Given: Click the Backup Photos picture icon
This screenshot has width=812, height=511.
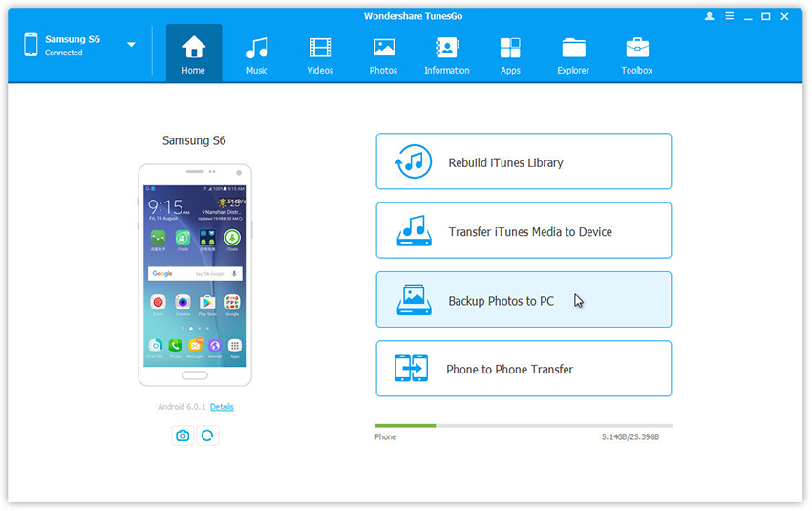Looking at the screenshot, I should pyautogui.click(x=414, y=300).
